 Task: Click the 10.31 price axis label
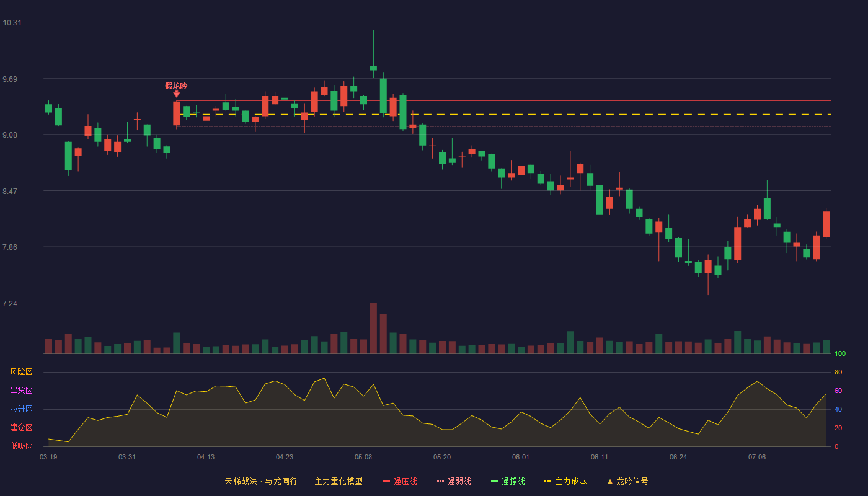(12, 23)
